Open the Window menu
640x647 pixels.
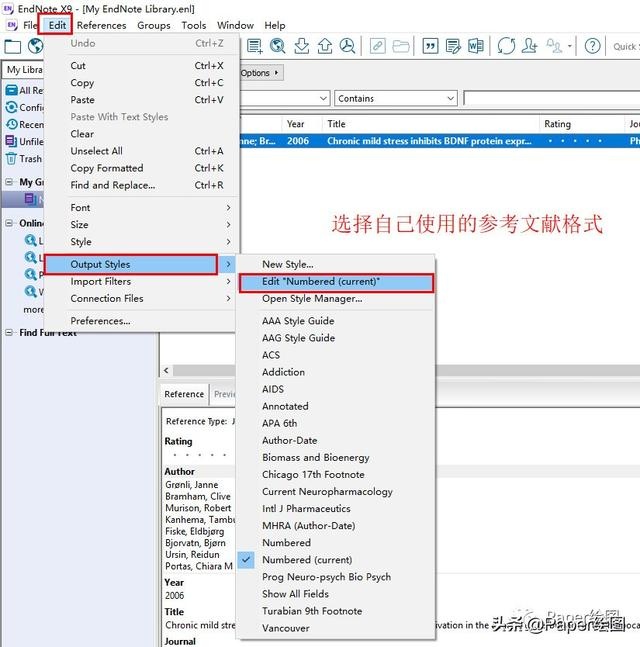click(x=235, y=25)
